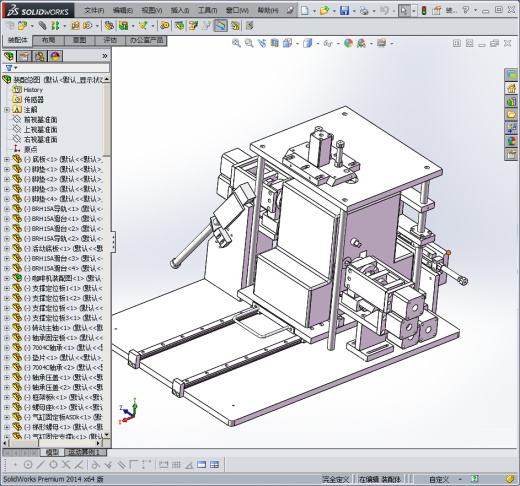Click the Rebuild traffic light icon
Image resolution: width=520 pixels, height=486 pixels.
(x=424, y=11)
